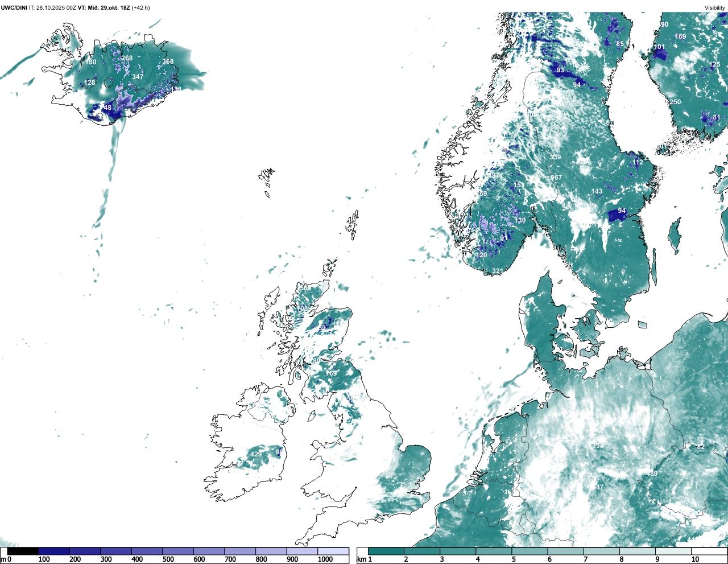
Task: Click the '250' value over Finland
Action: coord(675,102)
